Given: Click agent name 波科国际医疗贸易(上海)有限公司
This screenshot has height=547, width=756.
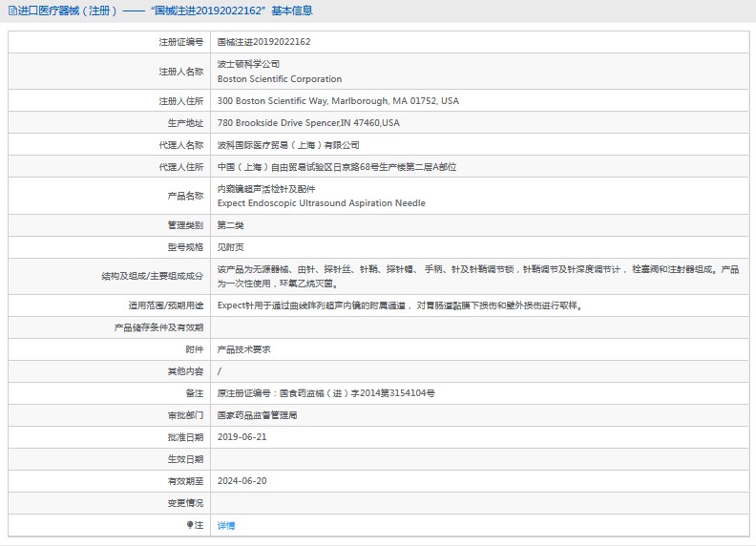Looking at the screenshot, I should click(288, 145).
